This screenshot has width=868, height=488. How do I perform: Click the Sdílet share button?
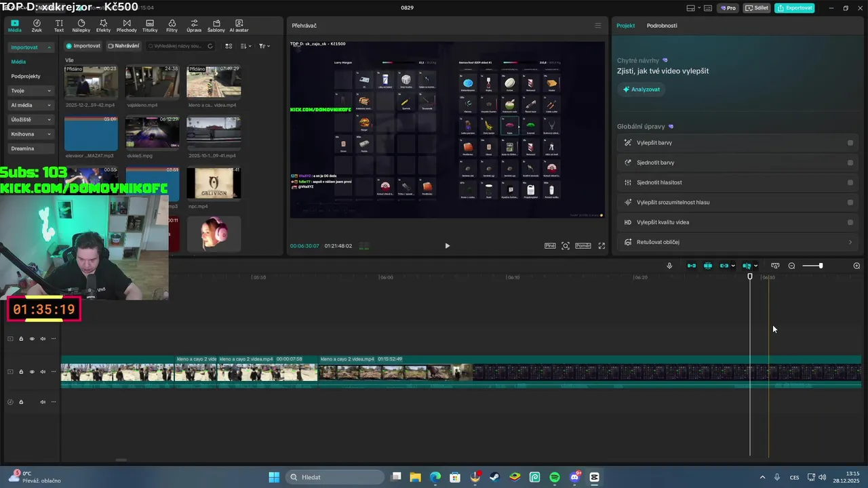click(x=757, y=8)
